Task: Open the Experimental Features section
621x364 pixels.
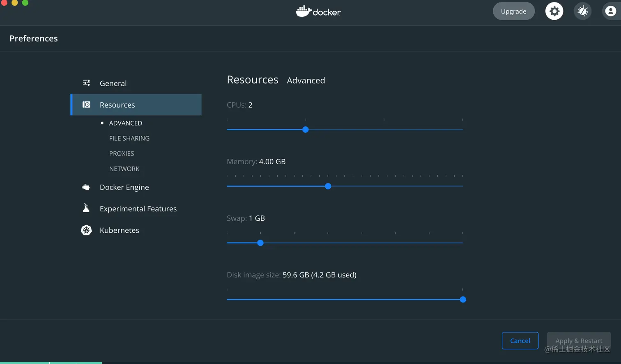Action: tap(136, 208)
